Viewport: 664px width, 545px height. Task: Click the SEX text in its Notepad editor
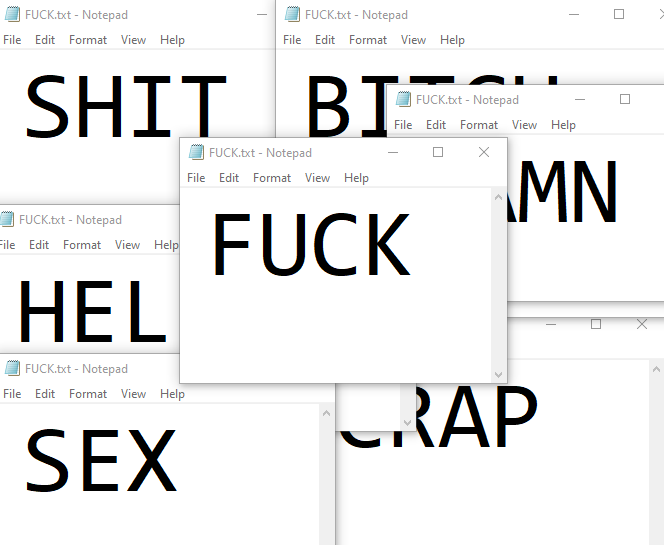(x=101, y=460)
